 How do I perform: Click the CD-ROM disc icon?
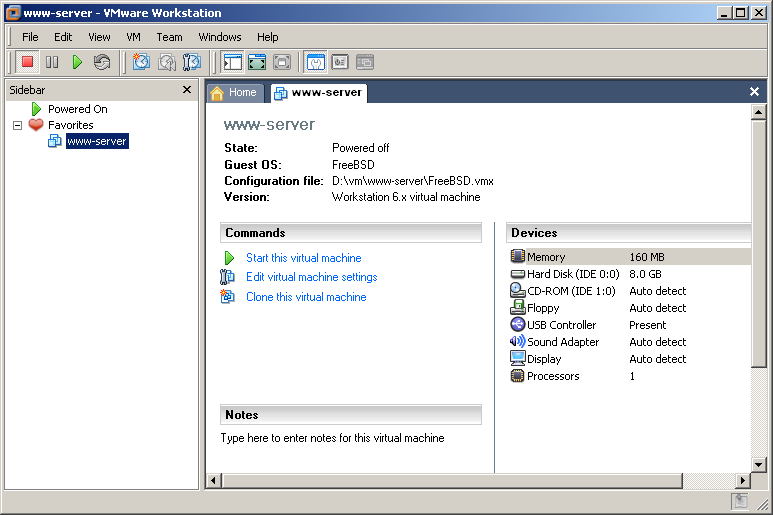point(517,290)
